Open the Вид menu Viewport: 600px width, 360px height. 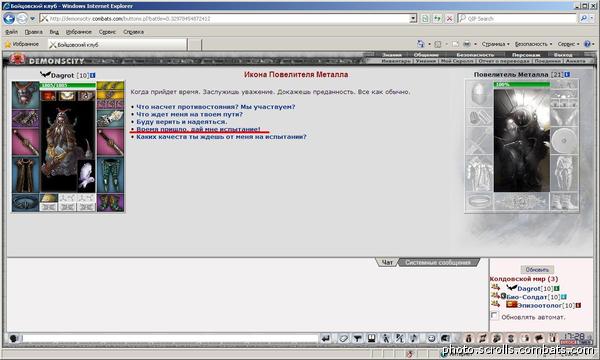pos(54,32)
